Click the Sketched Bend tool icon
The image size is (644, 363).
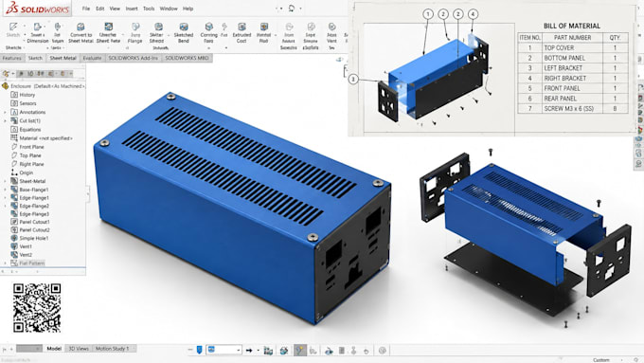click(184, 27)
